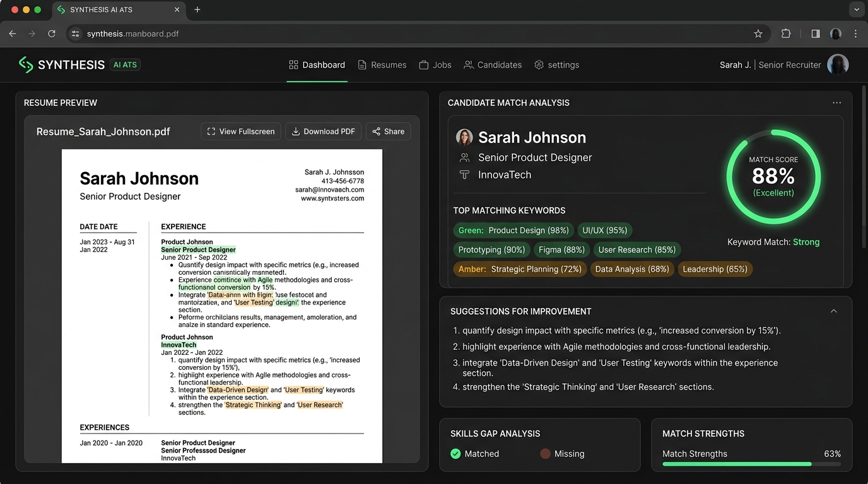Image resolution: width=868 pixels, height=484 pixels.
Task: Click Data Analysis (68%) tag
Action: pyautogui.click(x=632, y=269)
